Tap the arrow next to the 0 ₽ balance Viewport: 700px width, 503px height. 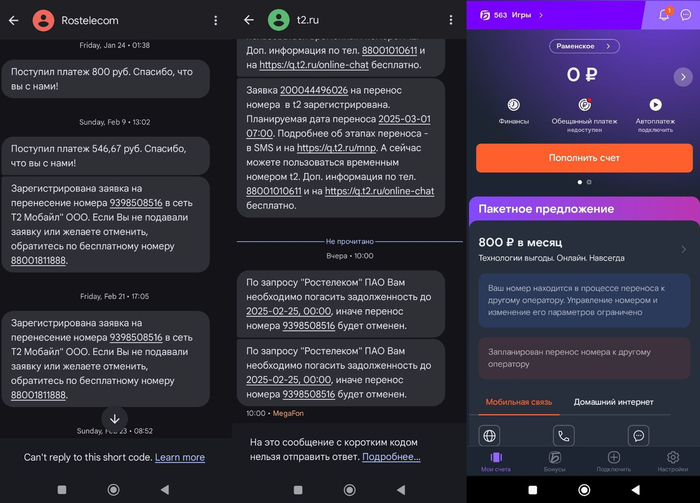click(683, 77)
